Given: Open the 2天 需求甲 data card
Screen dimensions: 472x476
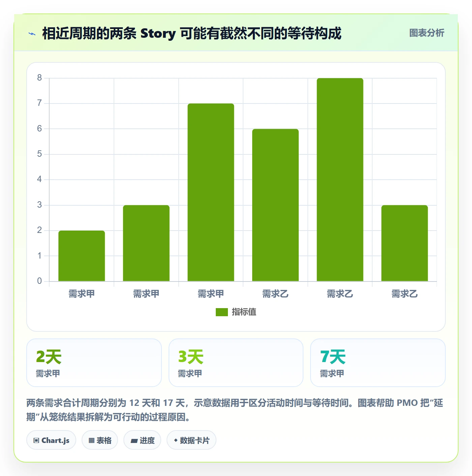Looking at the screenshot, I should click(x=94, y=363).
